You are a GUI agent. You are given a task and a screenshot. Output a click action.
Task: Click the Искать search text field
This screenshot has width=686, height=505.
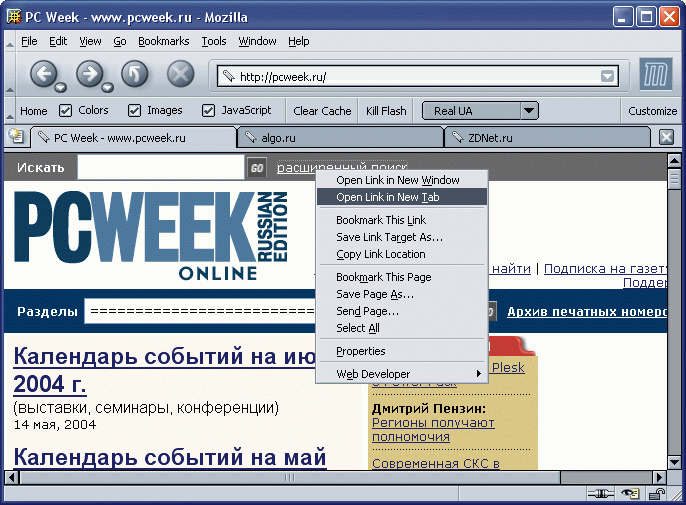[x=161, y=168]
